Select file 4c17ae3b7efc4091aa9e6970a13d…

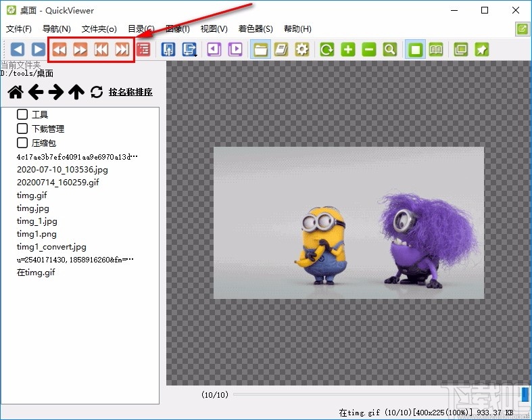click(x=77, y=157)
